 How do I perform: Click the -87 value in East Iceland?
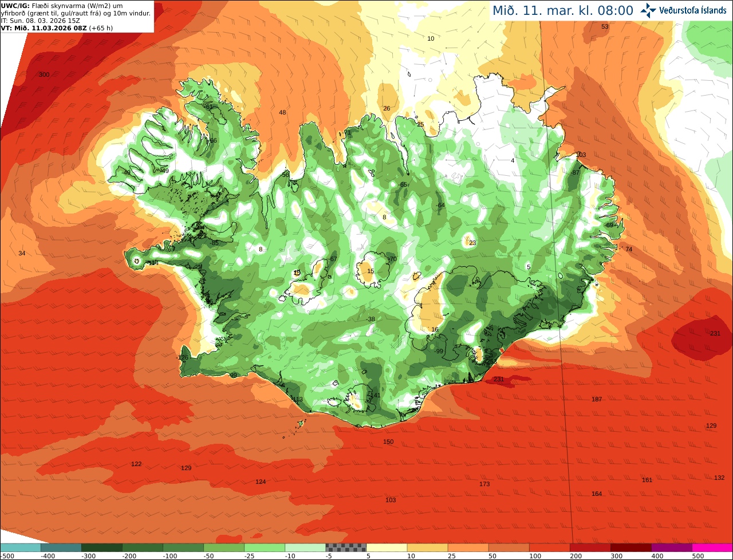pyautogui.click(x=576, y=173)
